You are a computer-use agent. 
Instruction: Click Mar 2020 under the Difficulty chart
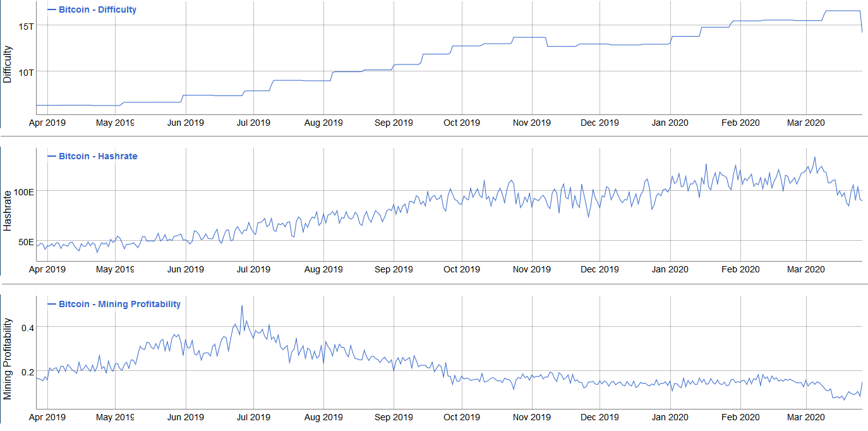[806, 123]
